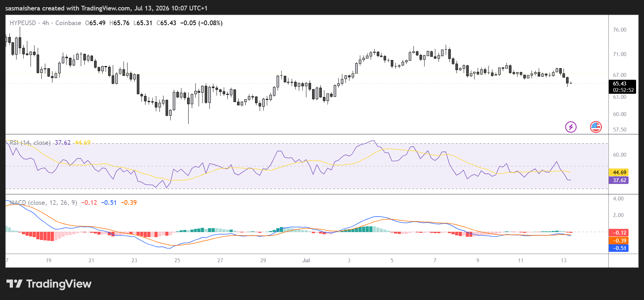Click the red MACD histogram value in legend
This screenshot has width=644, height=300.
click(89, 203)
